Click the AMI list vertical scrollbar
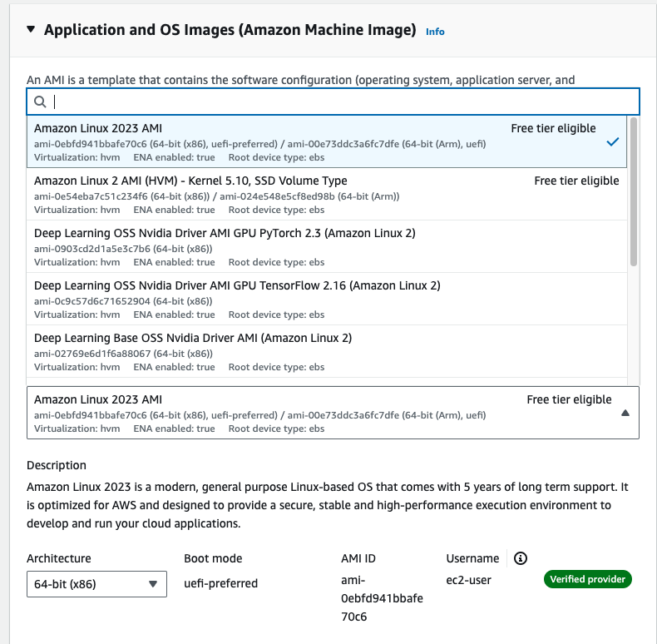Screen dimensions: 657x644 click(634, 191)
